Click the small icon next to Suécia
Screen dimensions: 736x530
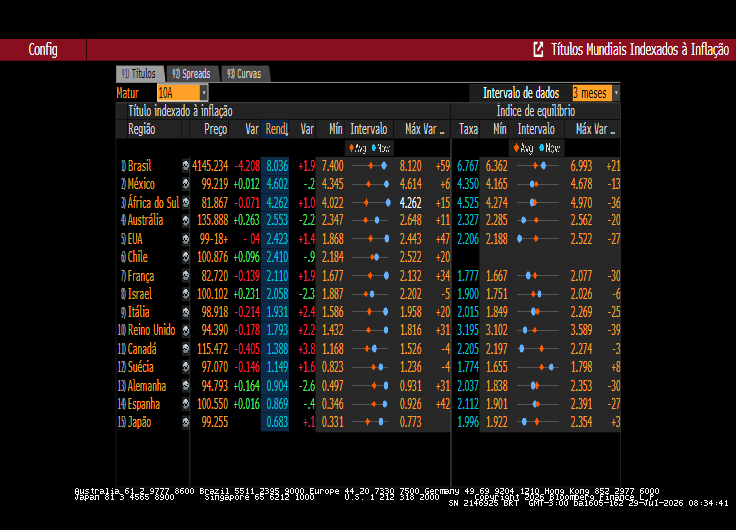coord(186,367)
